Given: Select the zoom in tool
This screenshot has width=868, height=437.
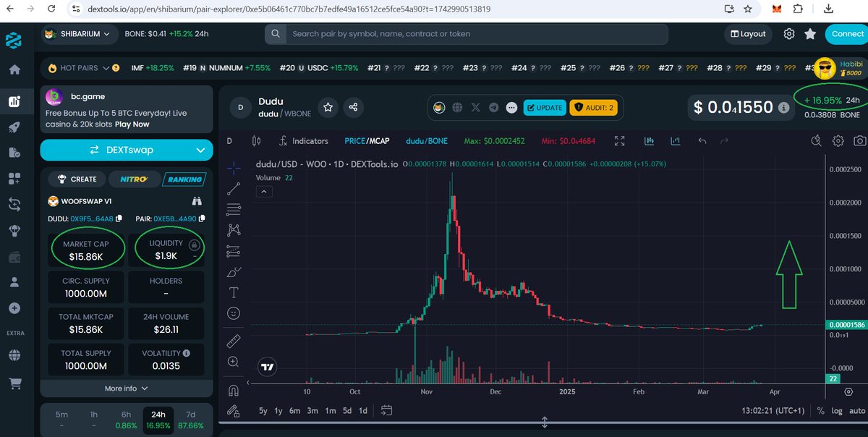Looking at the screenshot, I should (x=234, y=361).
